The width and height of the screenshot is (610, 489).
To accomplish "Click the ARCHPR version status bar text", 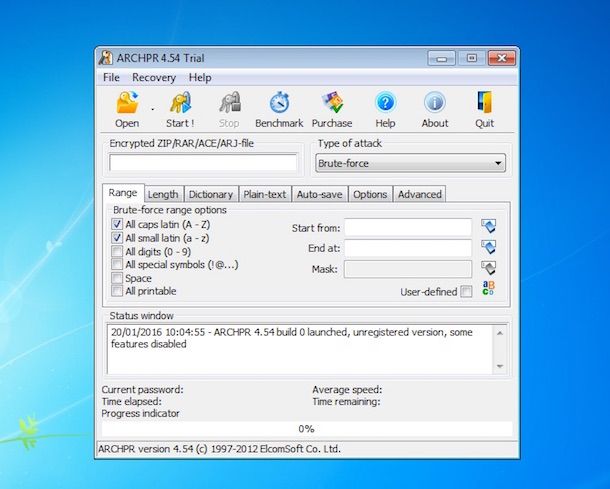I will pos(219,449).
